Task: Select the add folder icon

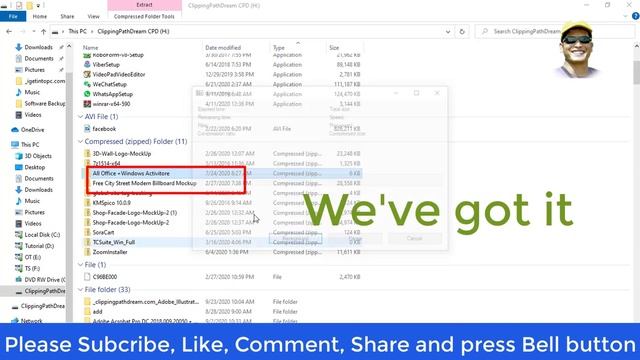Action: [87, 311]
